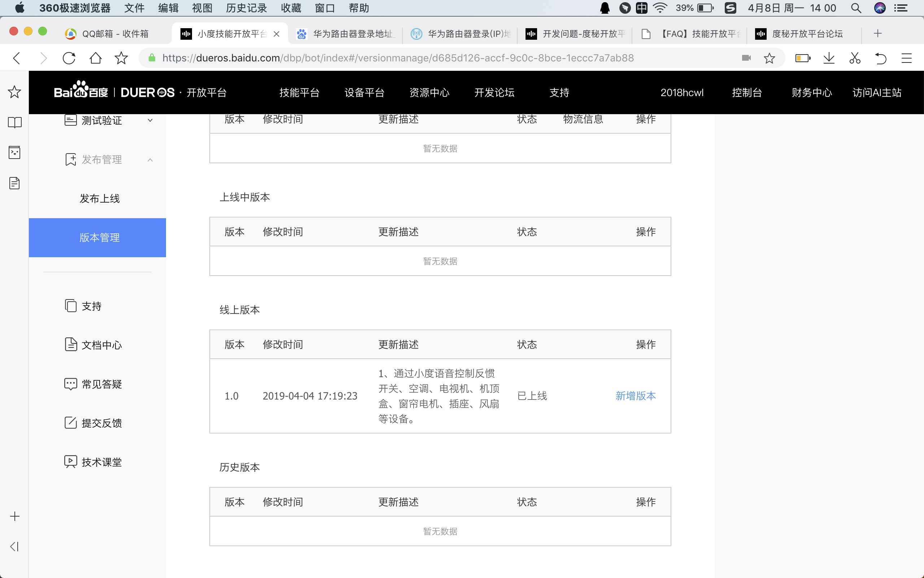Switch to the 华为路由器登录地址 tab
The image size is (924, 578).
tap(345, 34)
